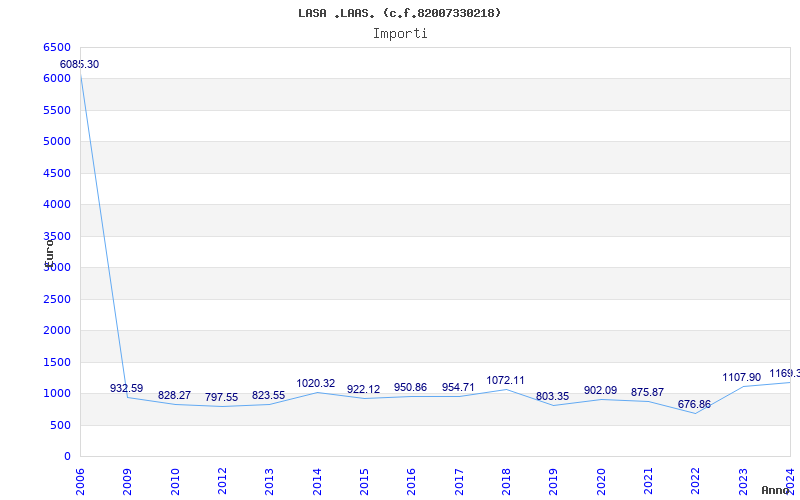Viewport: 800px width, 500px height.
Task: Select the y-axis value 1500
Action: coord(57,362)
